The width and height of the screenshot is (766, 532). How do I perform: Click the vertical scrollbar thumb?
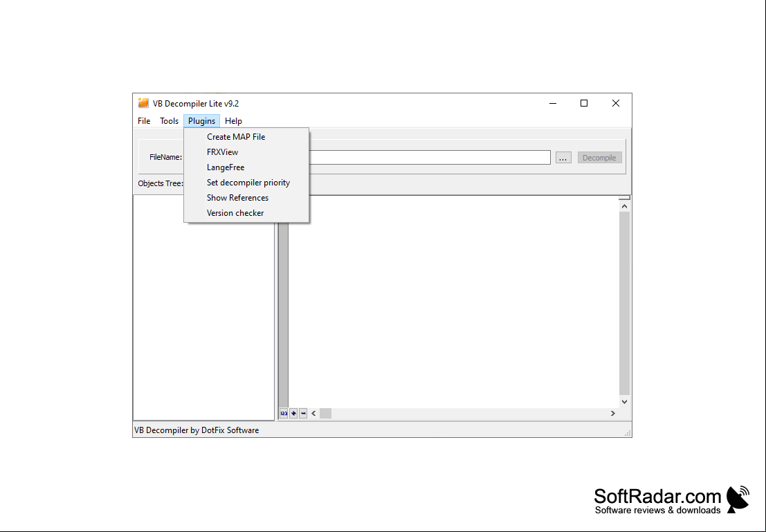point(624,304)
